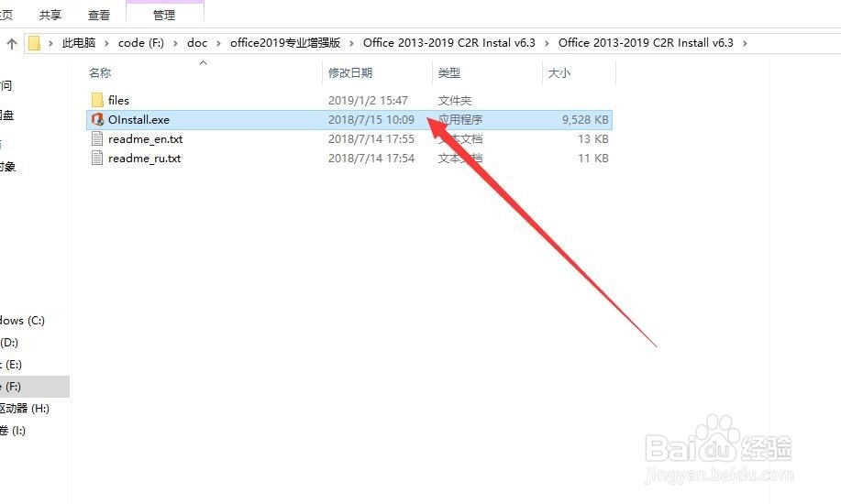This screenshot has height=504, width=841.
Task: Click the 文件夹 type cell
Action: pyautogui.click(x=454, y=100)
